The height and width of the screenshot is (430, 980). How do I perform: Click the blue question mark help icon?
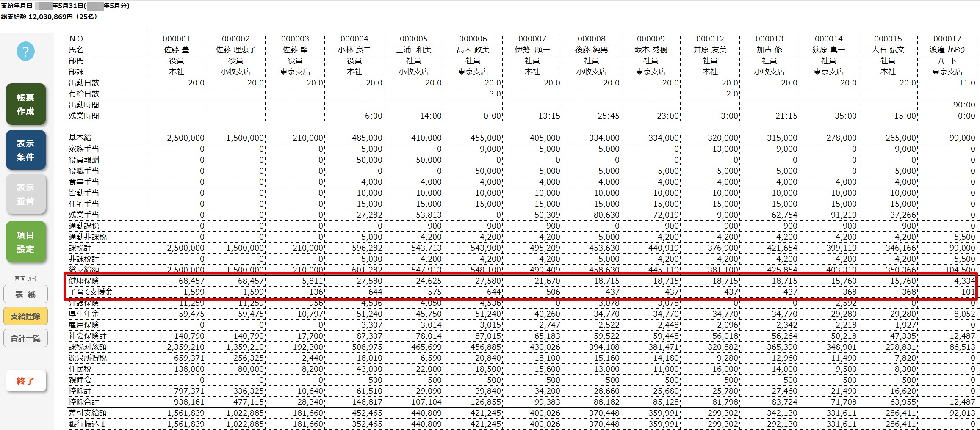(x=25, y=51)
